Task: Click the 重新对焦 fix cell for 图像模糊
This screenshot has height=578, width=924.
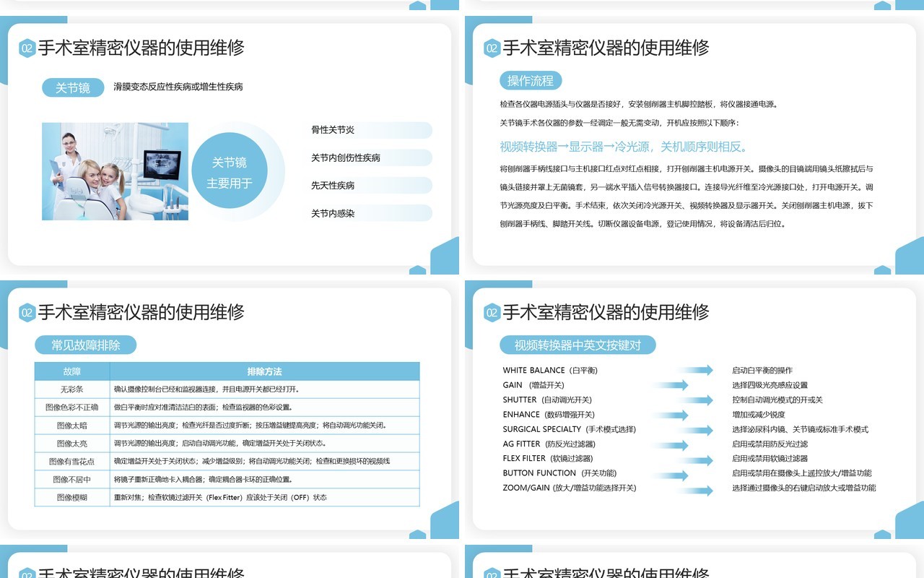Action: (265, 498)
